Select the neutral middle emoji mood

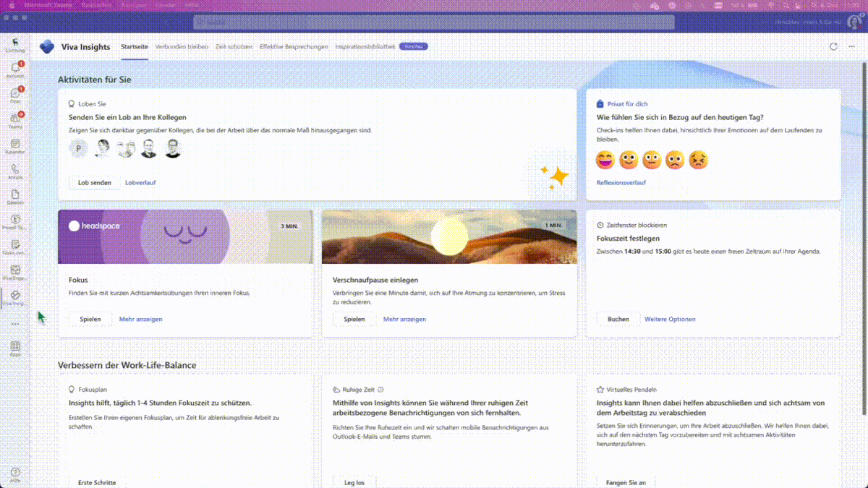click(652, 159)
